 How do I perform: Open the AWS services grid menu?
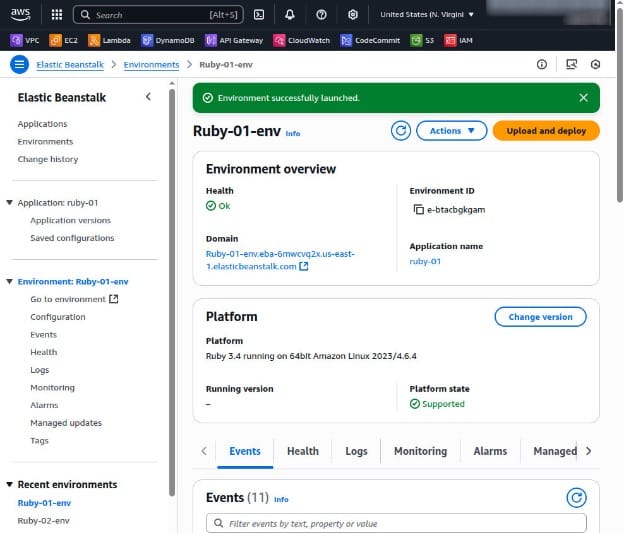pyautogui.click(x=57, y=15)
